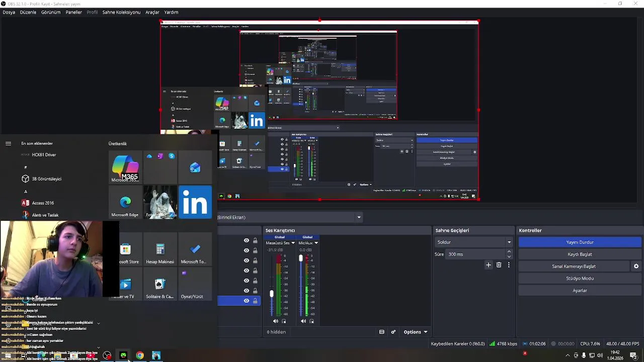Expand Birincil Ekran display dropdown
The height and width of the screenshot is (362, 644).
pyautogui.click(x=359, y=218)
